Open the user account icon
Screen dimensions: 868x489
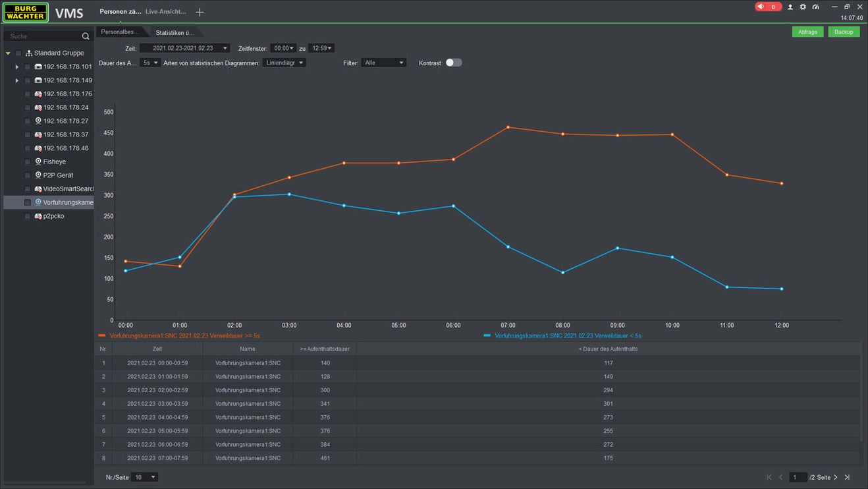click(x=790, y=7)
